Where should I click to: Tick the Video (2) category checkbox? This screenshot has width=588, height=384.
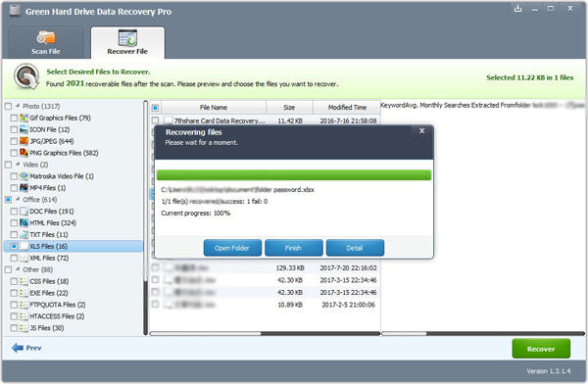(x=8, y=165)
